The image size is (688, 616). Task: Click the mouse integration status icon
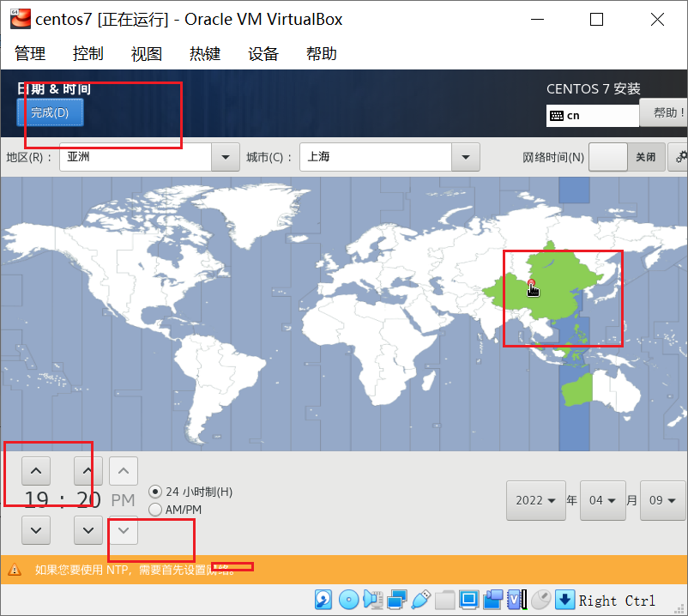(541, 600)
